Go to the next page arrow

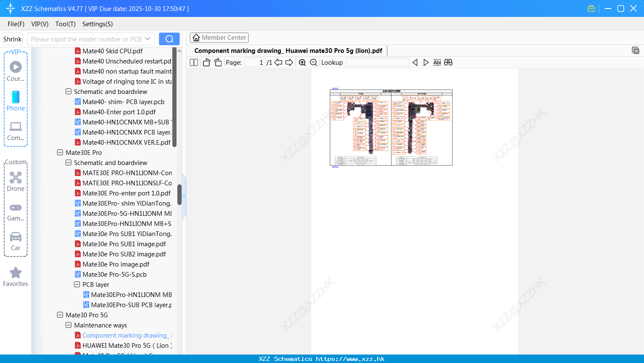(289, 62)
